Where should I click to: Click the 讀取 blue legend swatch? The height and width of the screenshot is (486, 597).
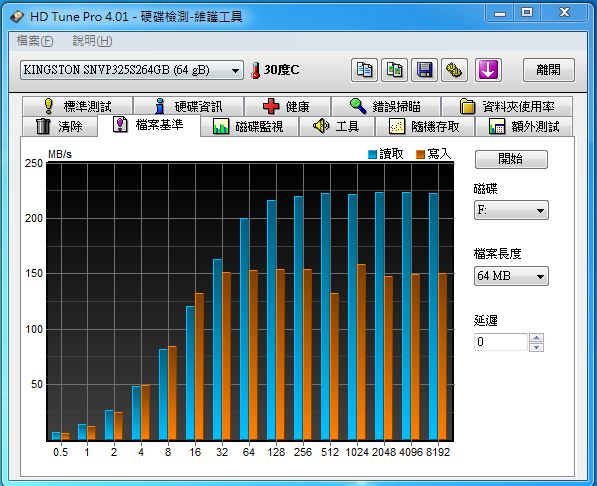click(372, 154)
